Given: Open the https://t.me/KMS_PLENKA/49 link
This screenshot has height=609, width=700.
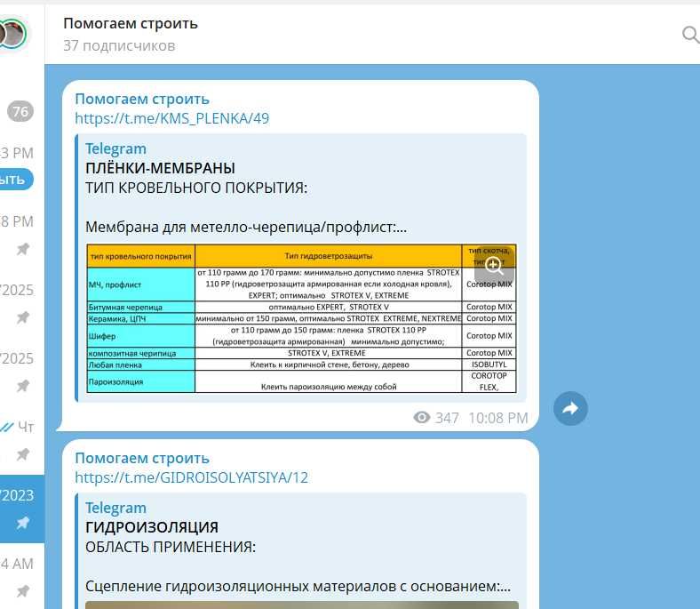Looking at the screenshot, I should coord(171,118).
